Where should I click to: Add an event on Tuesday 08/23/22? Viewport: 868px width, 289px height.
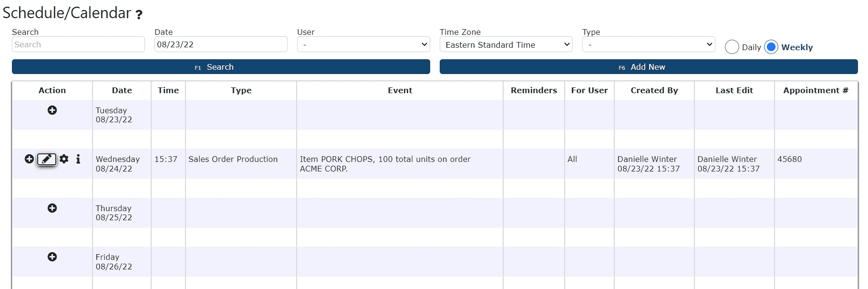pyautogui.click(x=52, y=110)
